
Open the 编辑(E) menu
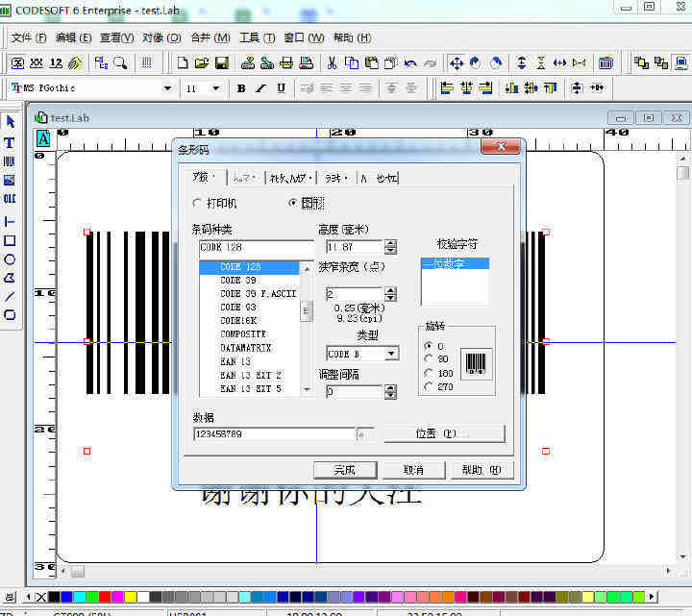click(x=74, y=37)
